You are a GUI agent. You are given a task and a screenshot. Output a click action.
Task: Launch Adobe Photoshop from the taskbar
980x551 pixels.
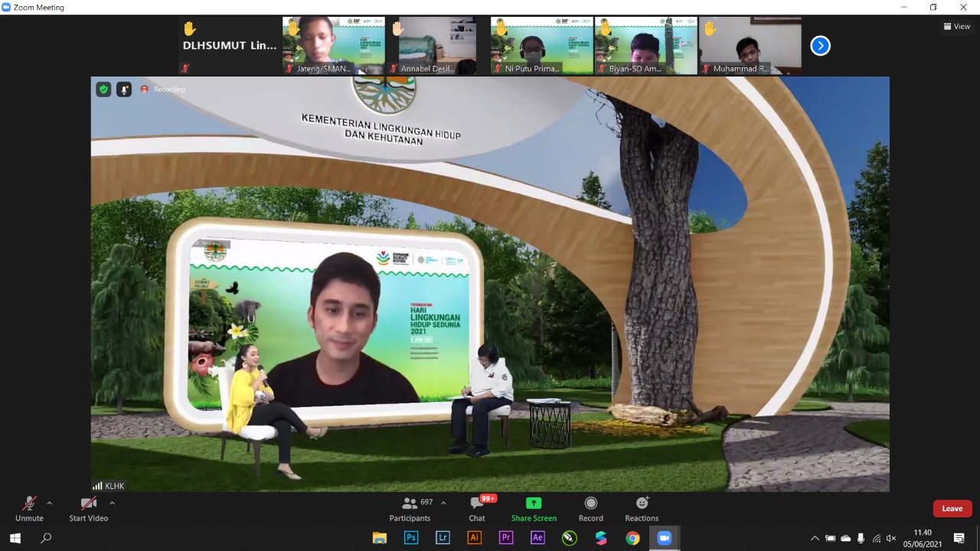pos(411,538)
